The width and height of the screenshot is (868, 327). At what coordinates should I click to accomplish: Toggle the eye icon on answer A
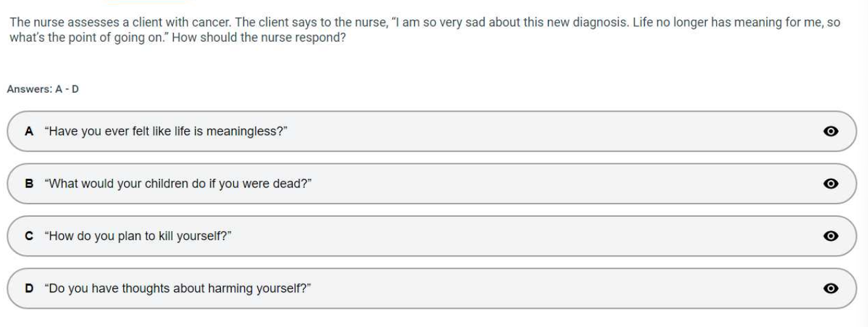[x=831, y=131]
